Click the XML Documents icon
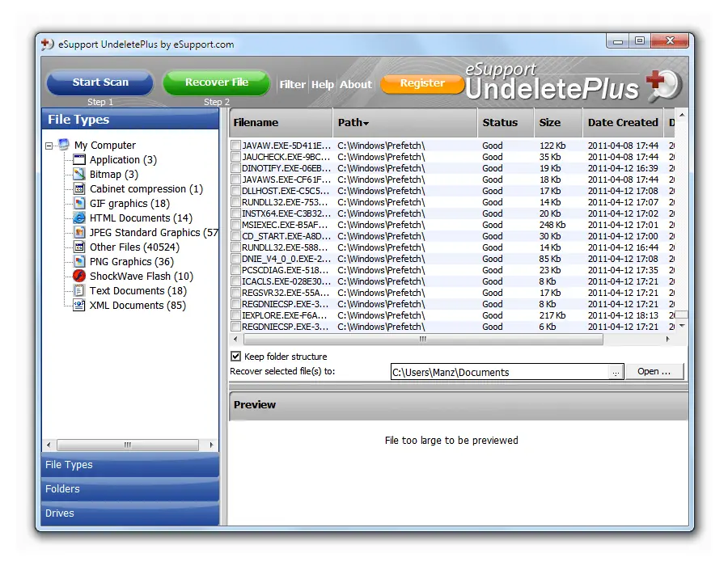Screen dimensions: 728x566 coord(79,305)
